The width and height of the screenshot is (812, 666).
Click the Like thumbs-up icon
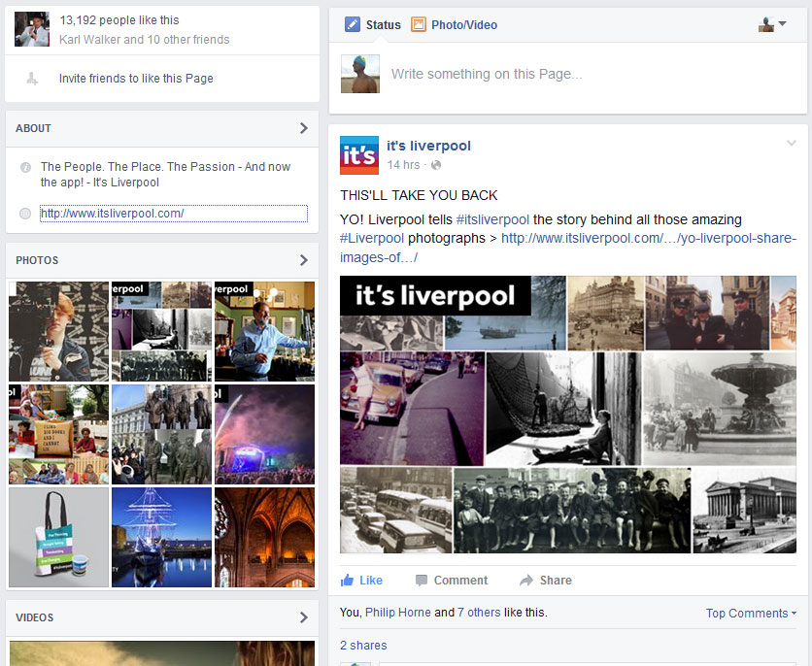click(348, 581)
